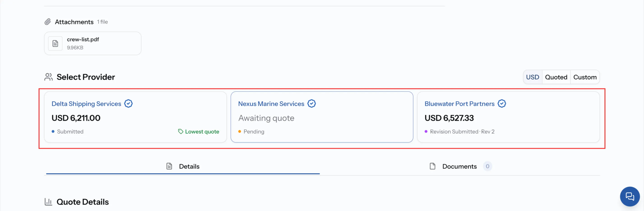Click verified badge next to Nexus Marine Services
644x211 pixels.
point(311,103)
